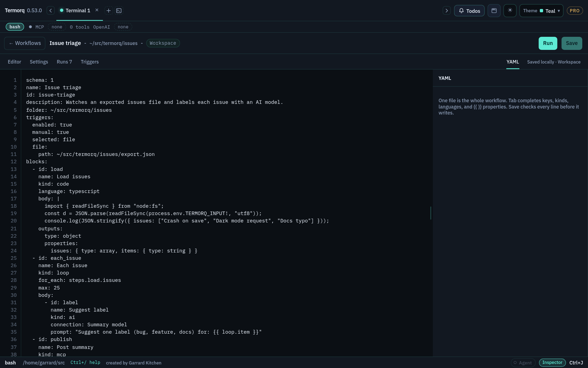Image resolution: width=588 pixels, height=368 pixels.
Task: Click 'for_each: steps.load.issues' line
Action: pos(79,280)
